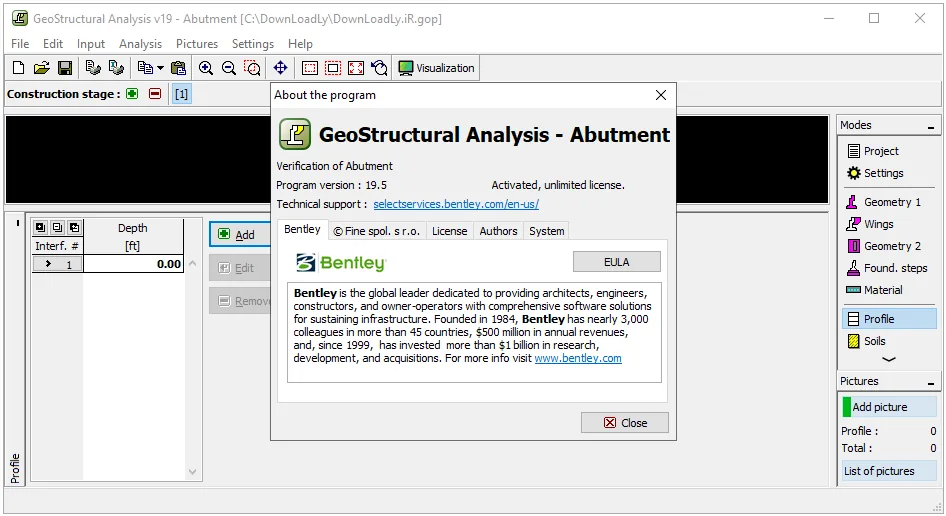
Task: Click the second table header icon above Interf.
Action: pos(57,228)
